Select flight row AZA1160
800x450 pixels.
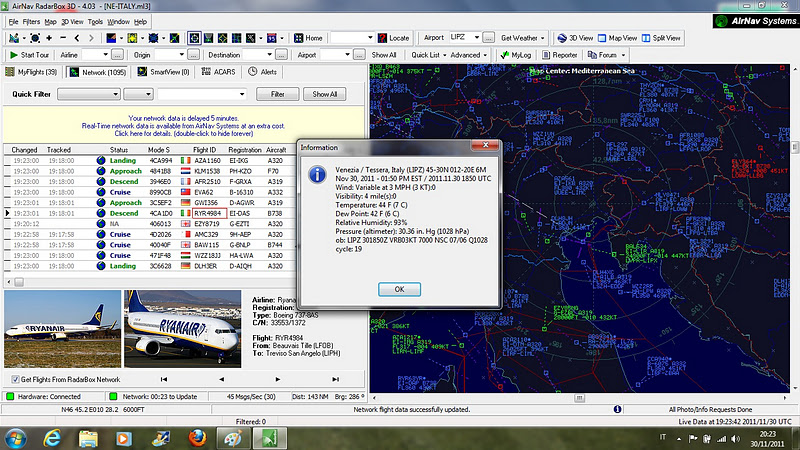pos(151,160)
